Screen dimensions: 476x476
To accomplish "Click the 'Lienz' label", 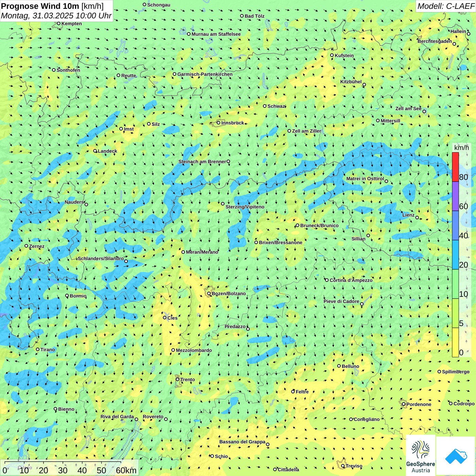I will click(408, 215).
